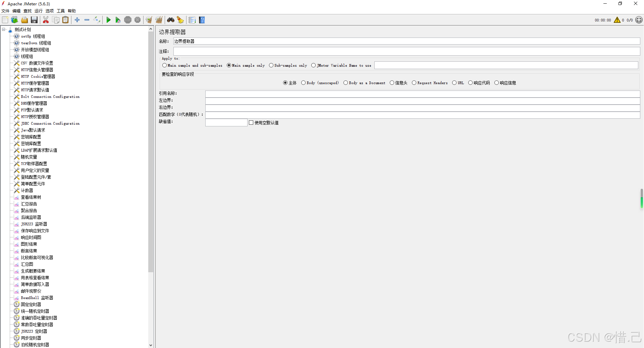The width and height of the screenshot is (644, 348).
Task: Select JDBC Connection Configuration node
Action: click(50, 123)
